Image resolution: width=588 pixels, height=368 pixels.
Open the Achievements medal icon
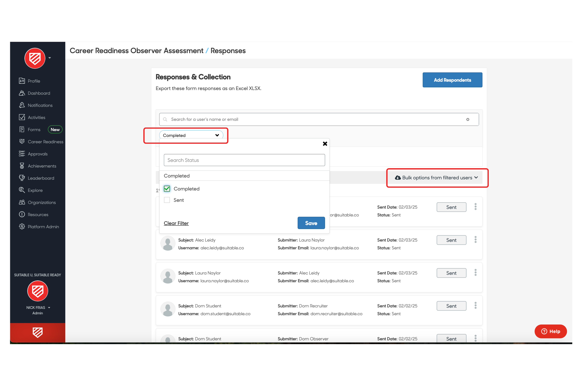coord(22,166)
